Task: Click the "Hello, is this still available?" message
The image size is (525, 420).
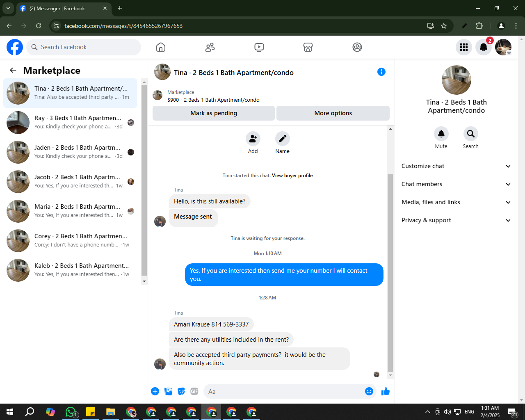Action: click(x=210, y=201)
